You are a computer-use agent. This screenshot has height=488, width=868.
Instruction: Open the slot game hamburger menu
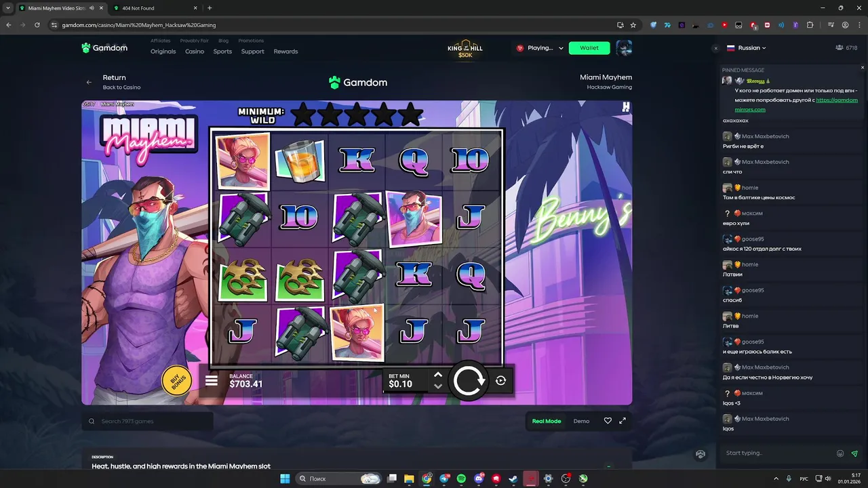pyautogui.click(x=212, y=381)
